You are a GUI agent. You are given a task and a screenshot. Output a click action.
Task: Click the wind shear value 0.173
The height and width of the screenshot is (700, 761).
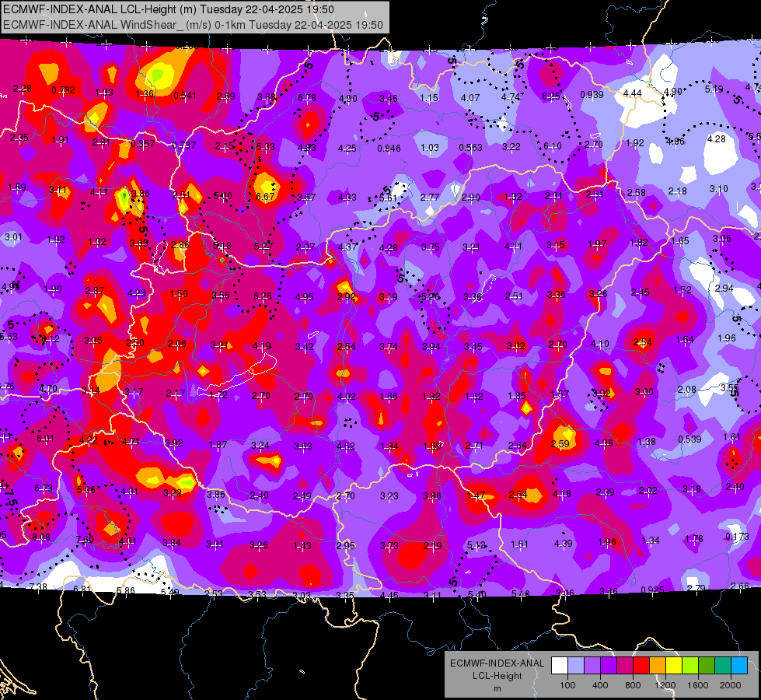click(x=737, y=537)
